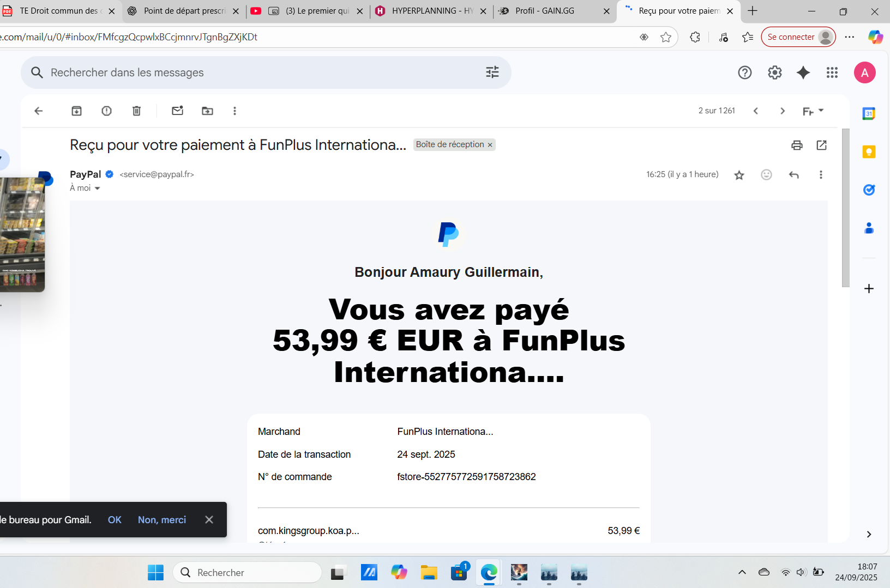Open Google Keep side panel
Image resolution: width=890 pixels, height=588 pixels.
(x=869, y=151)
